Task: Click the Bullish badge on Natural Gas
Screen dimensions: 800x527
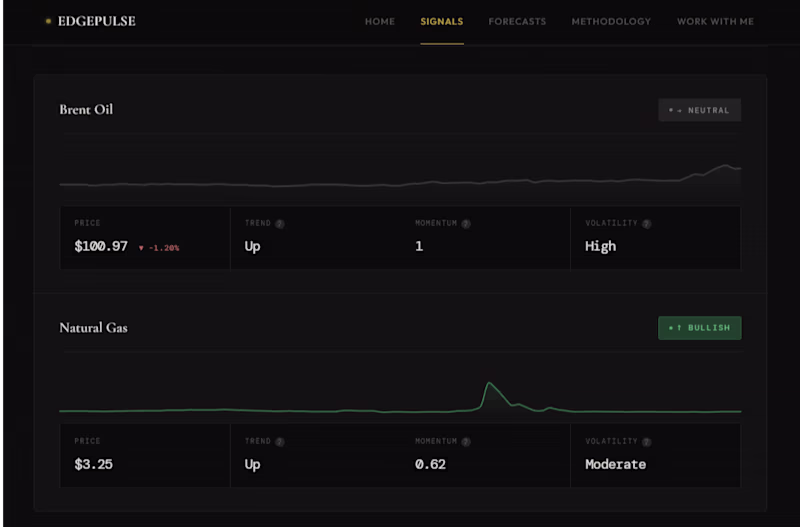Action: tap(699, 327)
